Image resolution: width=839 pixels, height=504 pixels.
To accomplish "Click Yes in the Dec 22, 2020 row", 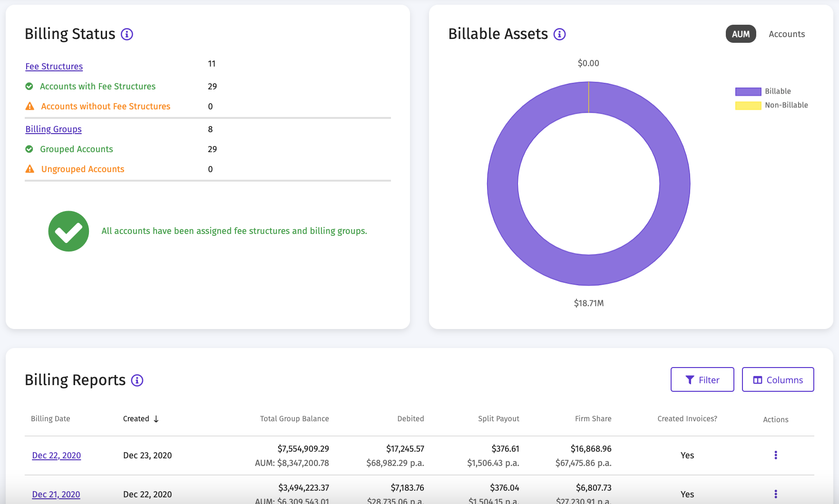I will click(687, 456).
